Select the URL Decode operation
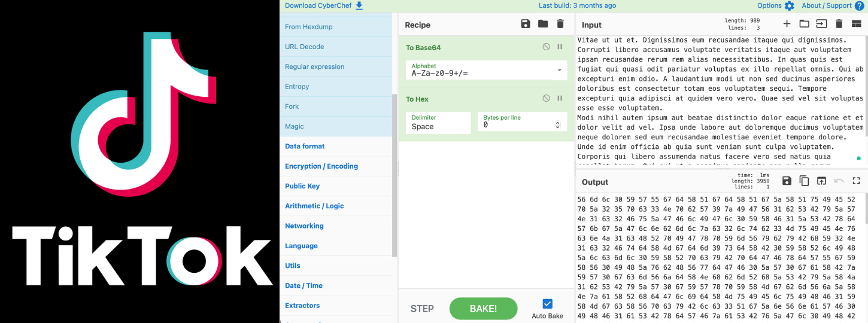Image resolution: width=868 pixels, height=323 pixels. coord(336,47)
